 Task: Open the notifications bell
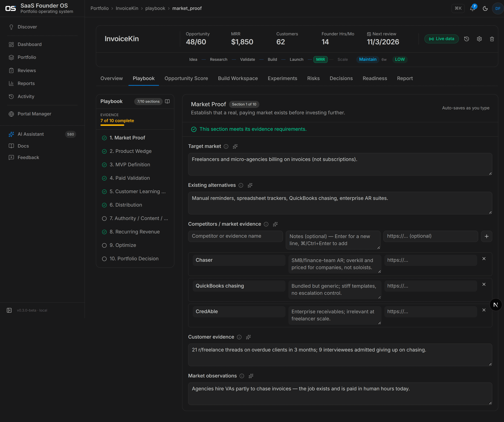coord(473,8)
